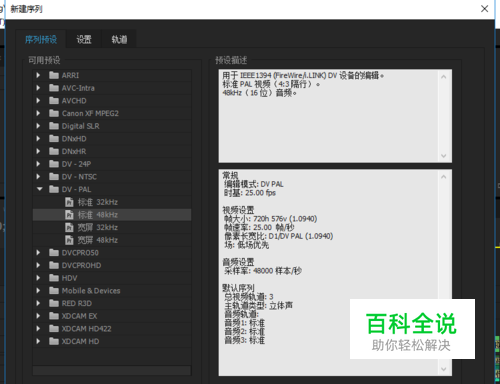Expand the DNxHD folder arrow
Viewport: 500px width, 384px height.
click(38, 139)
